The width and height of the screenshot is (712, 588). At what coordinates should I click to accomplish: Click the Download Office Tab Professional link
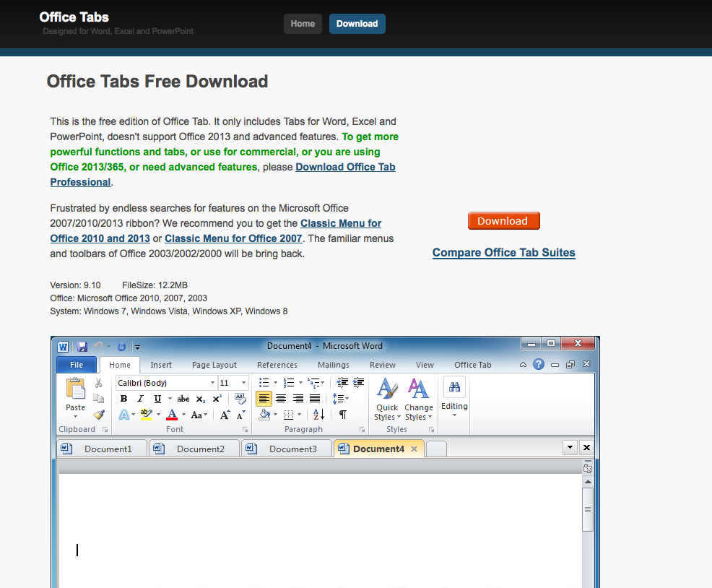coord(223,175)
